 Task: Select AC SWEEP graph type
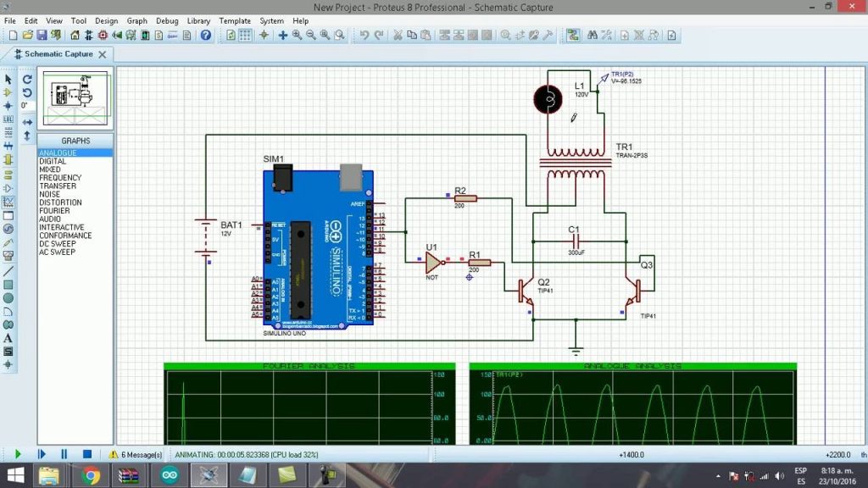click(x=57, y=252)
